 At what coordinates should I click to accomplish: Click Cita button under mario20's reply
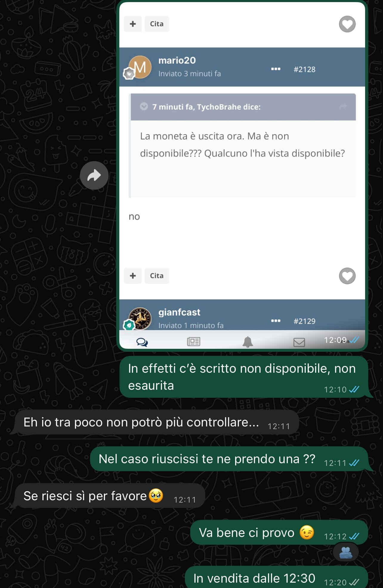157,276
